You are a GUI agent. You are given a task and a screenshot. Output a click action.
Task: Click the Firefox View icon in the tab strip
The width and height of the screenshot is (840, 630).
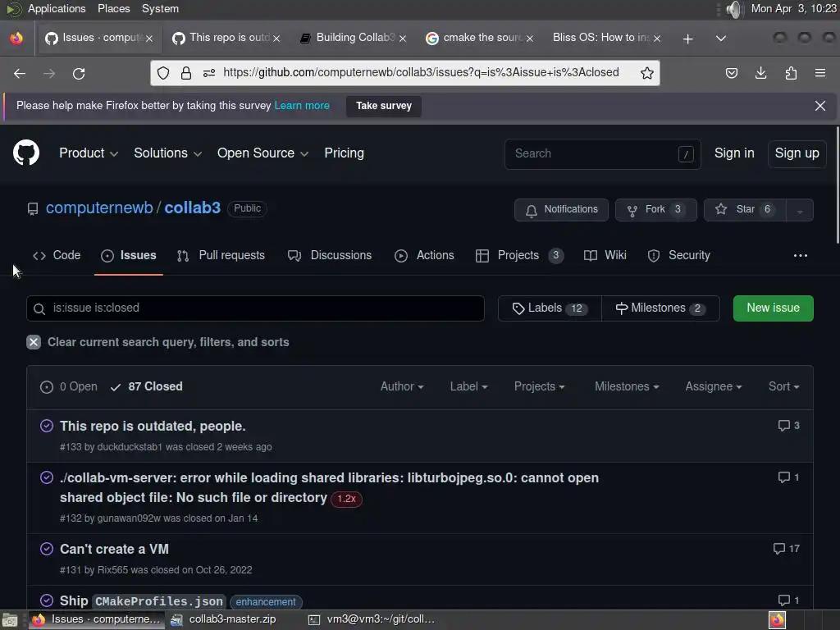pyautogui.click(x=16, y=39)
